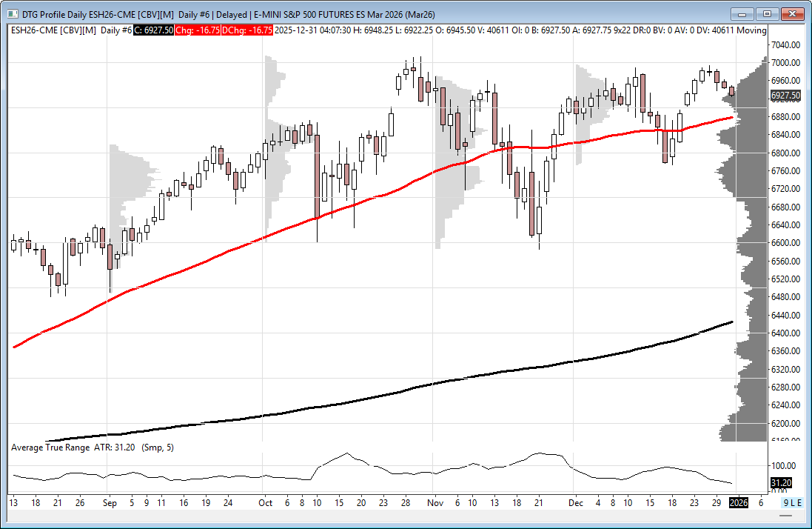Click the 6400.00 level on price scale

(785, 333)
